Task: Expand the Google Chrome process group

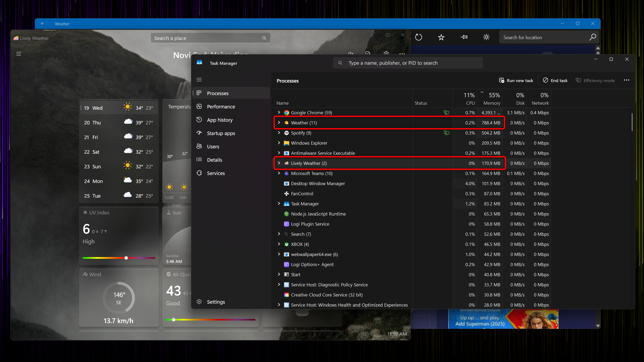Action: [x=279, y=112]
